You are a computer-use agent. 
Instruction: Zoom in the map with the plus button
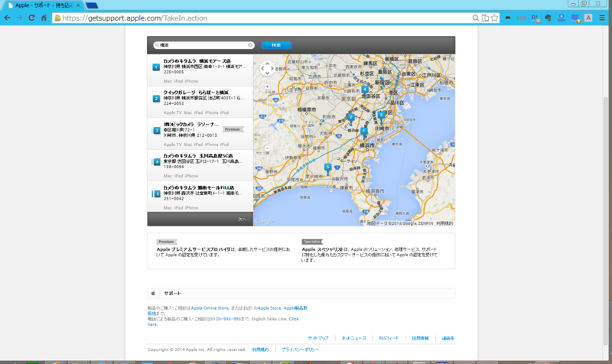click(x=267, y=86)
